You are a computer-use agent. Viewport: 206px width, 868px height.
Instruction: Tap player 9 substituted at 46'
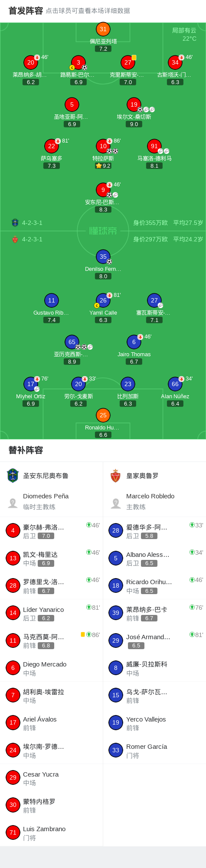pyautogui.click(x=103, y=190)
